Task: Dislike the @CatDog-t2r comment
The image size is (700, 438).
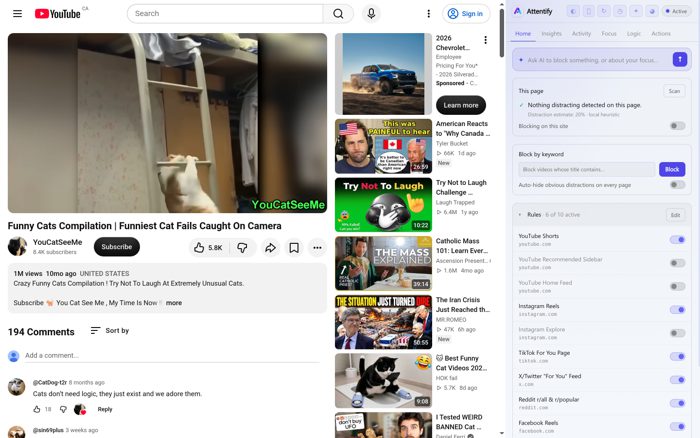Action: pyautogui.click(x=63, y=409)
